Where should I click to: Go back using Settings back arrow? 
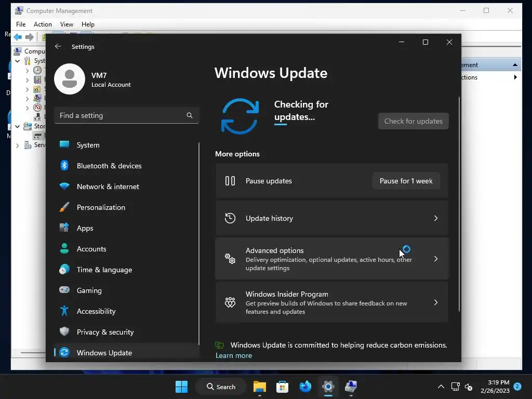[x=58, y=46]
